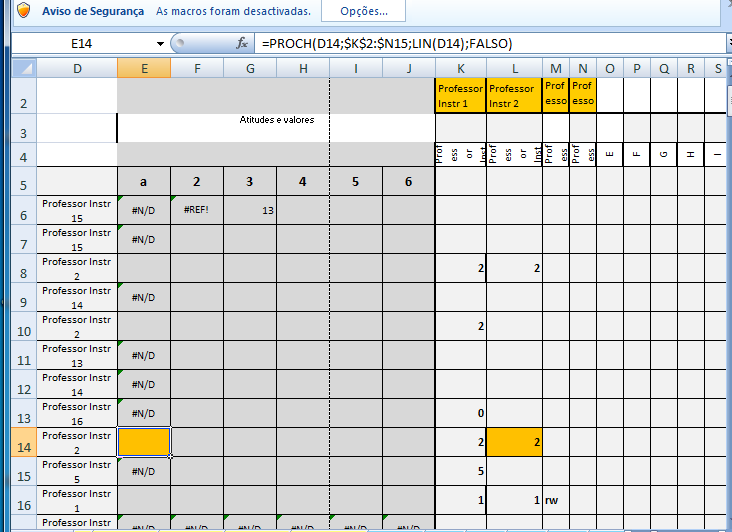
Task: Click the Name Box showing E14
Action: tap(83, 44)
